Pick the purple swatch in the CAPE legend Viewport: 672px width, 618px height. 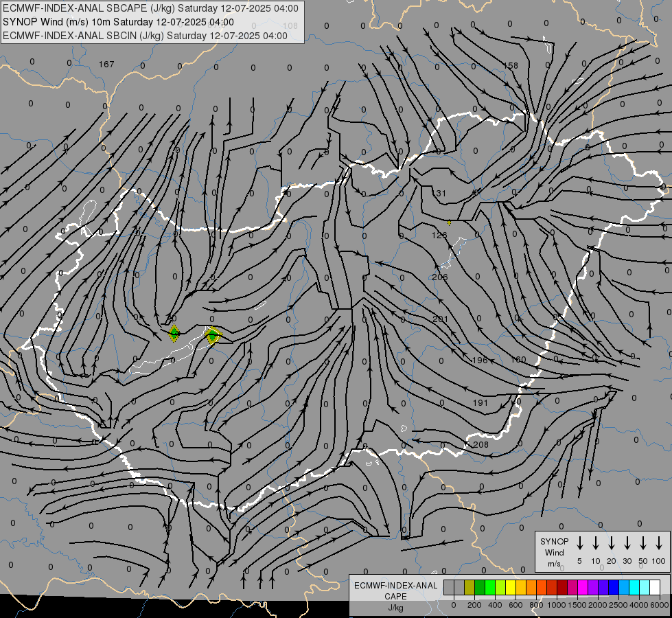[593, 588]
